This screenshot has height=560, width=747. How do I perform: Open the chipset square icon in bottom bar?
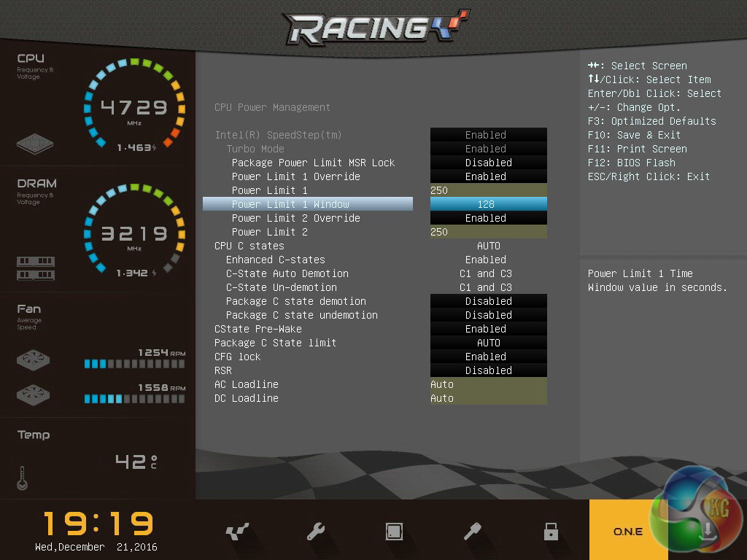(394, 532)
